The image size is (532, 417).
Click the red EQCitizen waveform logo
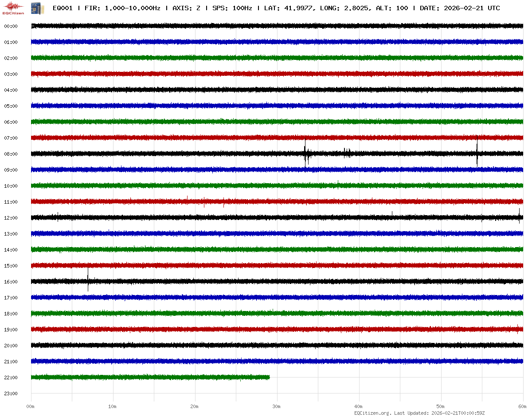point(13,8)
